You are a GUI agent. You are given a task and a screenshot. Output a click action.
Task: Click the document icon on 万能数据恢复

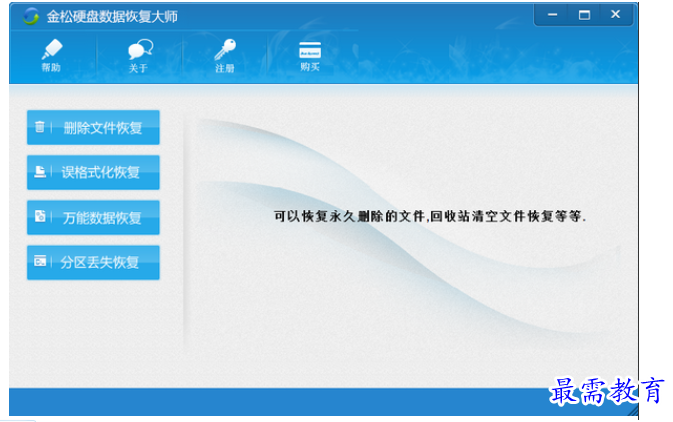(40, 216)
